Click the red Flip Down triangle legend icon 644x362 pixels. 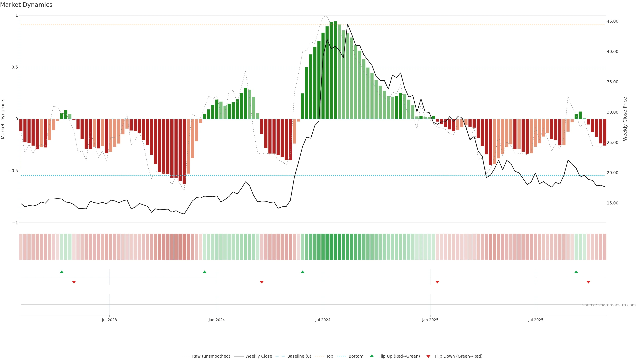point(428,356)
